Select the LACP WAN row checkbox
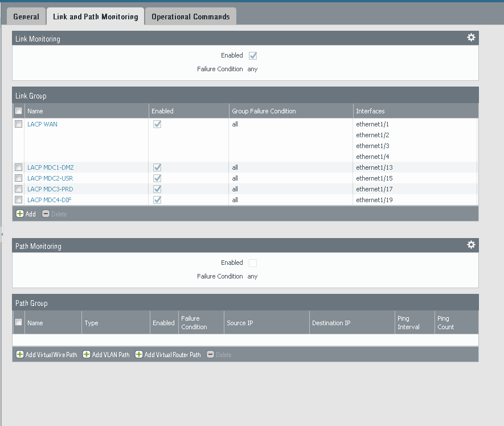 click(19, 124)
